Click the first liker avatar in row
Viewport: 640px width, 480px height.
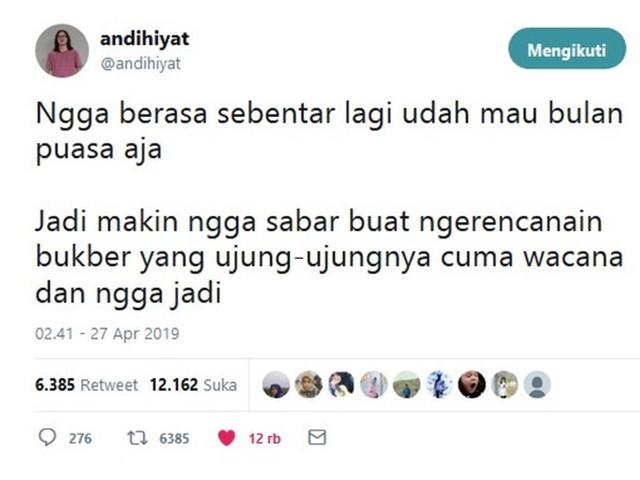point(276,384)
